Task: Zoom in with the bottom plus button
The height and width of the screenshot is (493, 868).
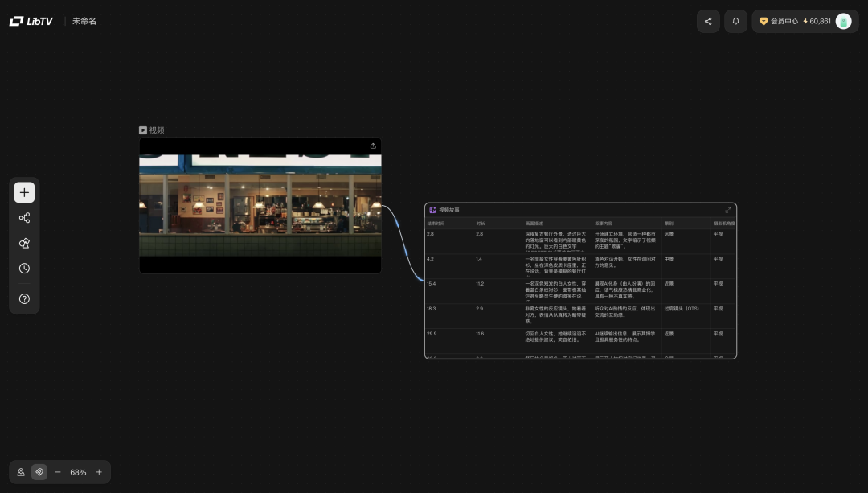Action: tap(99, 472)
